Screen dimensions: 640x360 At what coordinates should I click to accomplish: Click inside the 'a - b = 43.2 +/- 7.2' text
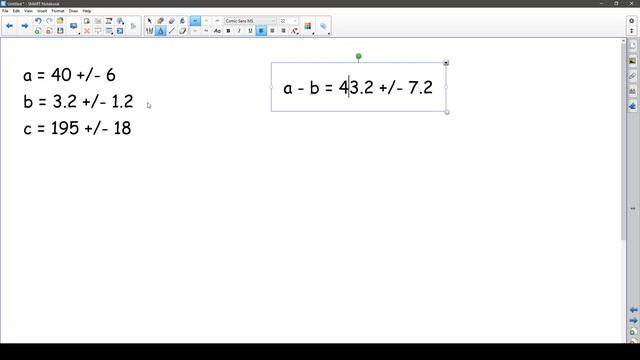pyautogui.click(x=358, y=88)
